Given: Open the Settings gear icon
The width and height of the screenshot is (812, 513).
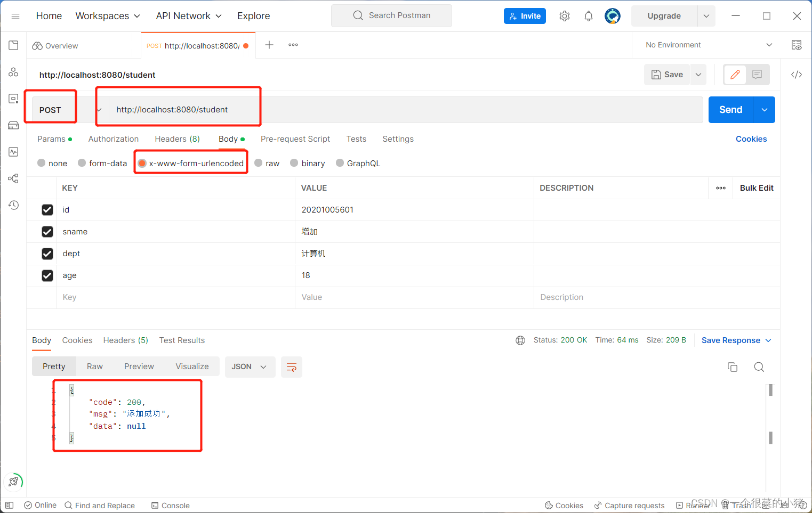Looking at the screenshot, I should tap(565, 16).
